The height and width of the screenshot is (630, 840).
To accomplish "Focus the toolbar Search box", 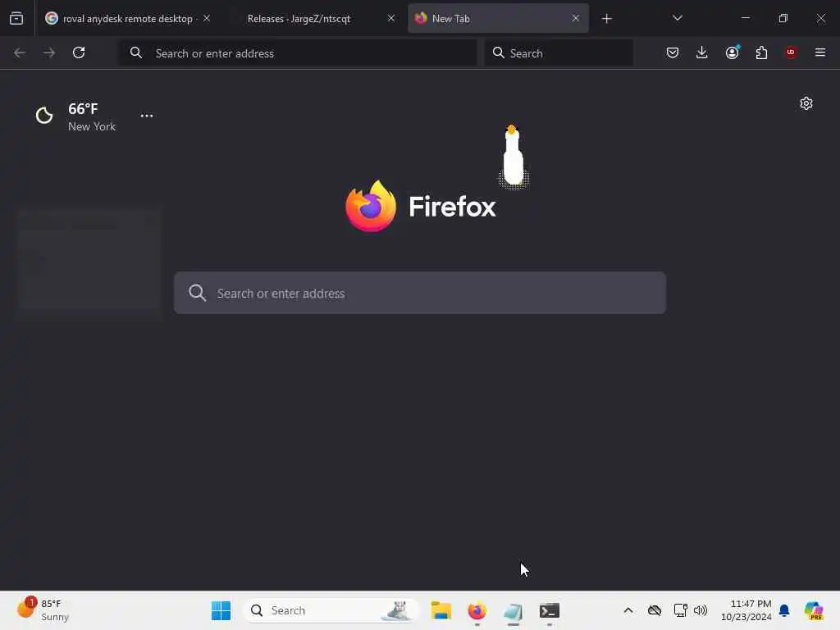I will [x=559, y=53].
